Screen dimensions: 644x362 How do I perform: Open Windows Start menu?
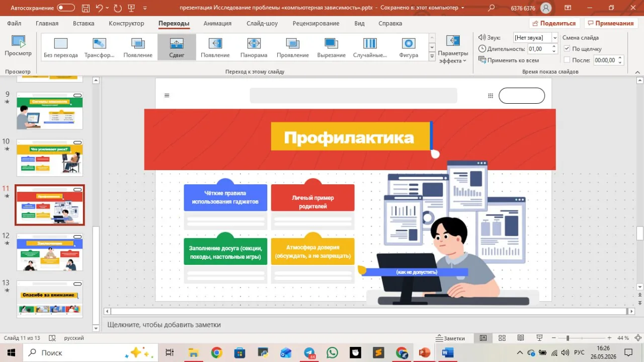tap(11, 352)
